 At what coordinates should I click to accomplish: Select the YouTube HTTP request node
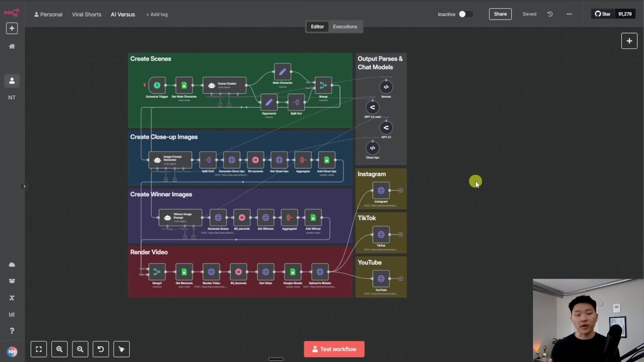tap(381, 278)
